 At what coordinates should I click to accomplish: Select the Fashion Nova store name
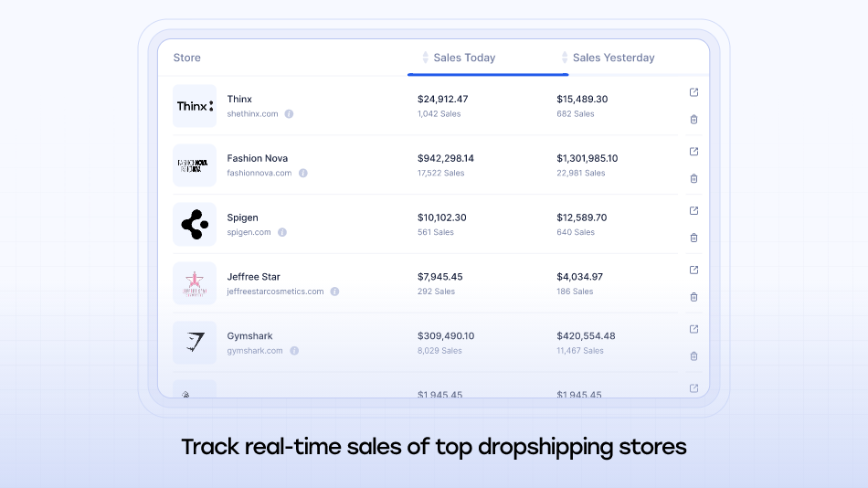pyautogui.click(x=258, y=158)
